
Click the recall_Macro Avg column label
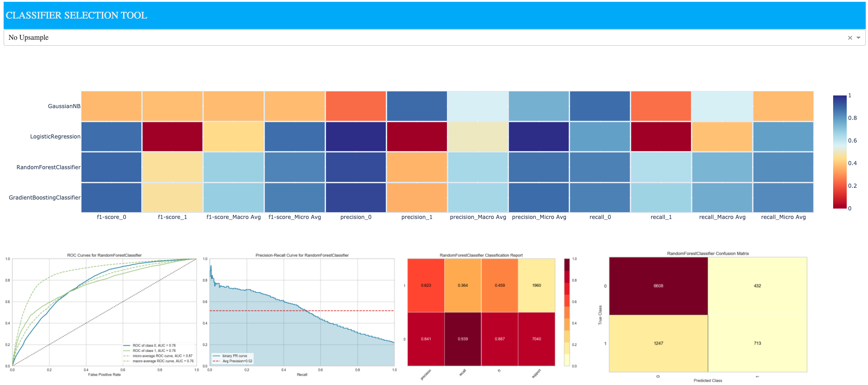(x=722, y=217)
